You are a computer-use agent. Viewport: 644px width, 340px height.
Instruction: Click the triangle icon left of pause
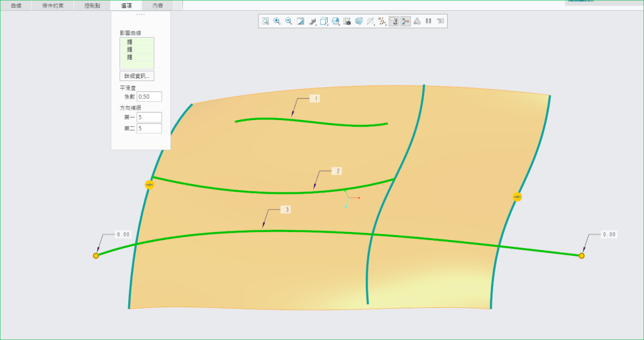(417, 21)
